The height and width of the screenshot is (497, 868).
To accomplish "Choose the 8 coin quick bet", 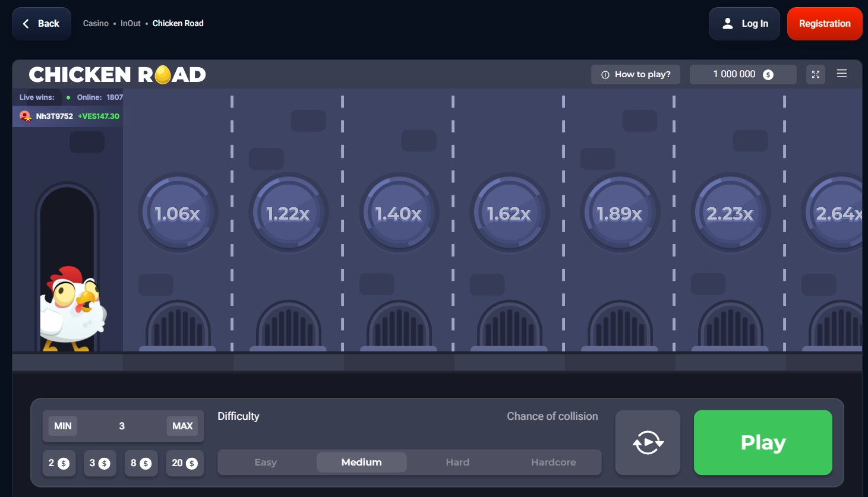I will click(141, 463).
